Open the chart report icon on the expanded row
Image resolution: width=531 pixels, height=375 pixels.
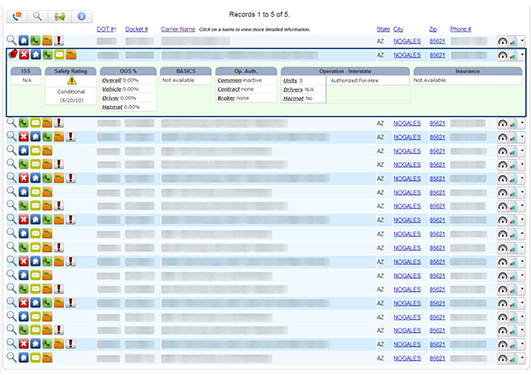click(x=513, y=55)
